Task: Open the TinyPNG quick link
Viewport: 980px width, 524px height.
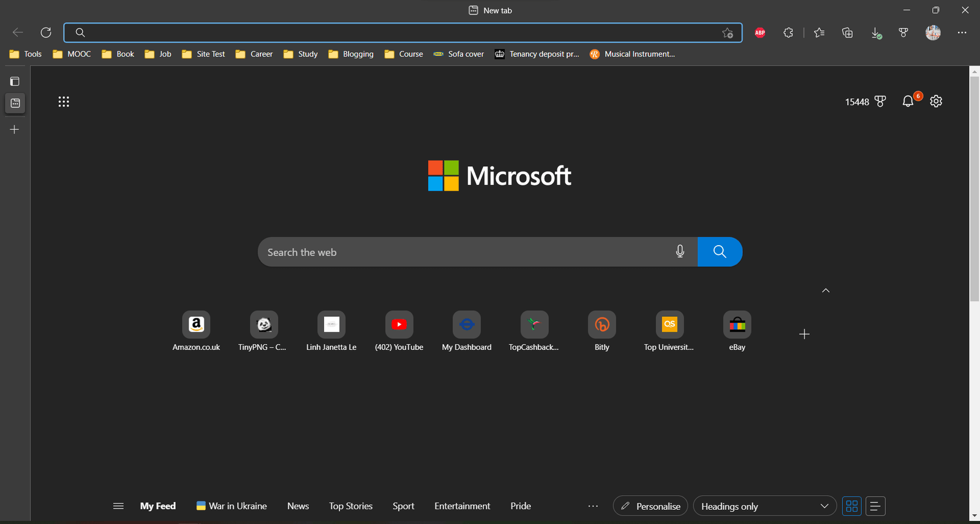Action: click(x=263, y=332)
